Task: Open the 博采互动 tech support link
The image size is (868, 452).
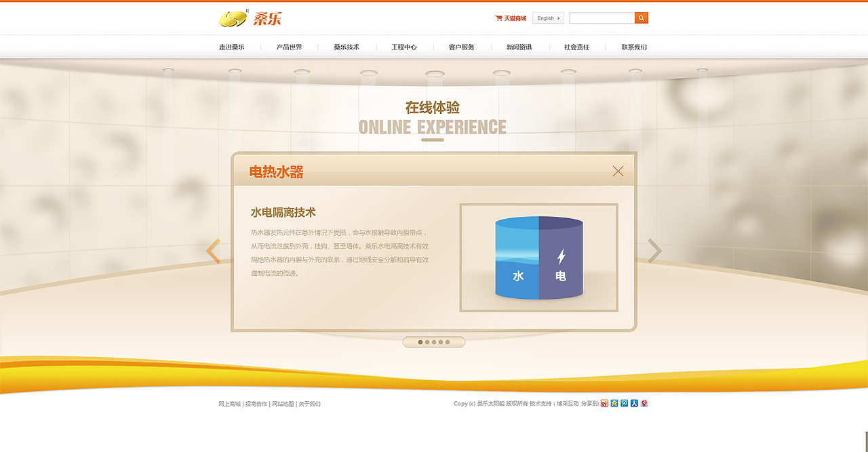Action: pyautogui.click(x=568, y=404)
